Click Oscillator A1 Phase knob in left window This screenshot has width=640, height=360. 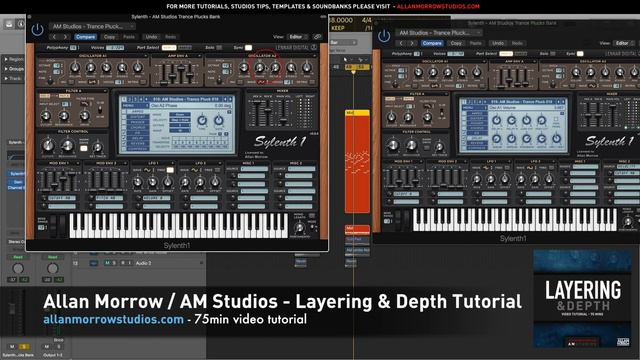pos(91,68)
